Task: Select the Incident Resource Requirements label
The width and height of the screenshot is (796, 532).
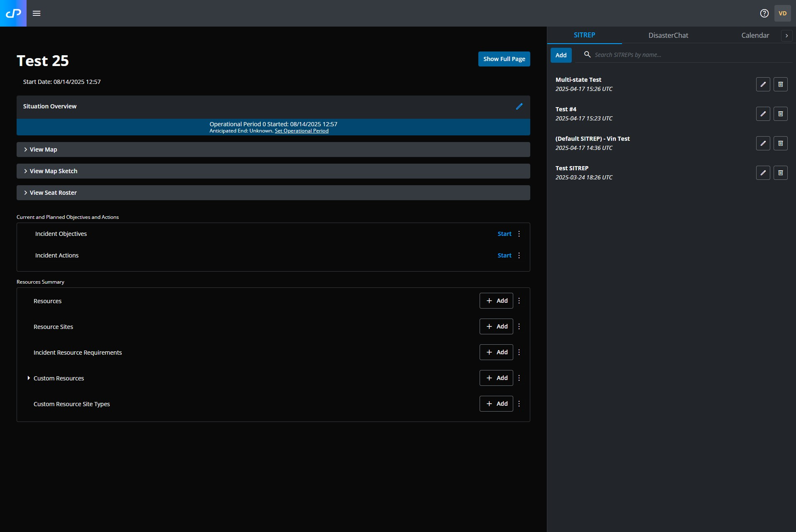Action: point(78,353)
